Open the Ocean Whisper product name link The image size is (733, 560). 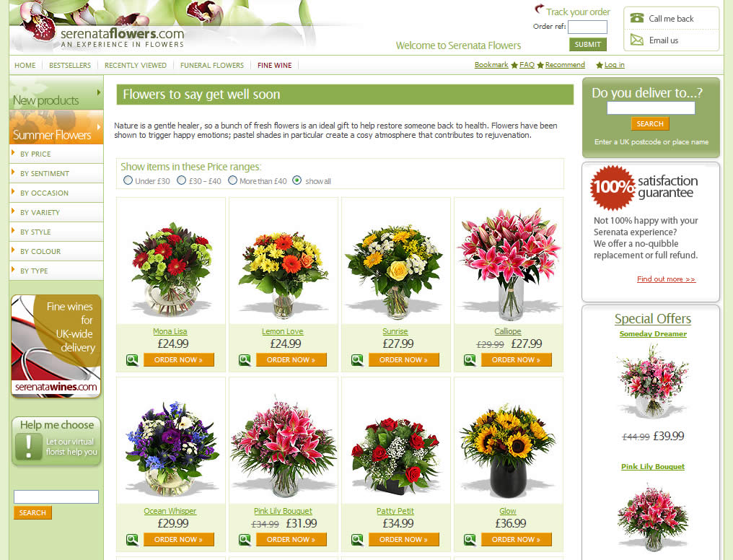170,511
